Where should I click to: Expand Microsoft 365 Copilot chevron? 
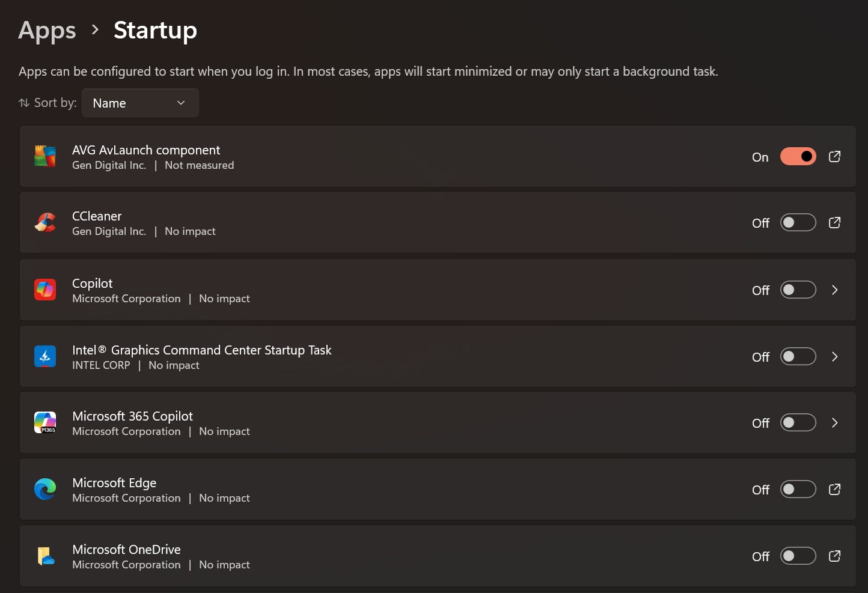(834, 423)
